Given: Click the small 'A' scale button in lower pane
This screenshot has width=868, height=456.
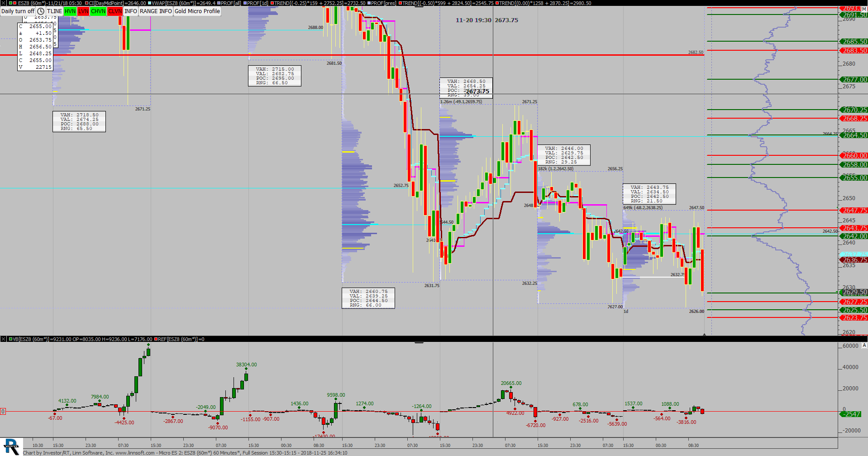Looking at the screenshot, I should pos(864,346).
